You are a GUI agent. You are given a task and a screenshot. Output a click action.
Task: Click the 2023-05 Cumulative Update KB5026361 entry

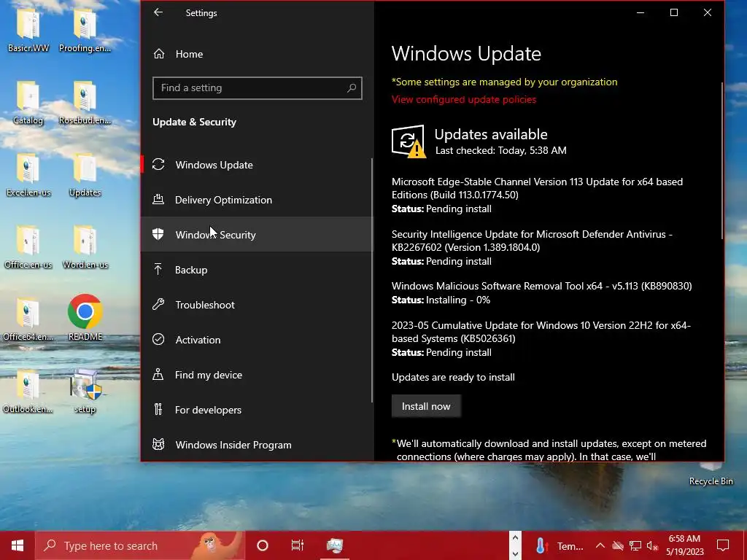541,338
